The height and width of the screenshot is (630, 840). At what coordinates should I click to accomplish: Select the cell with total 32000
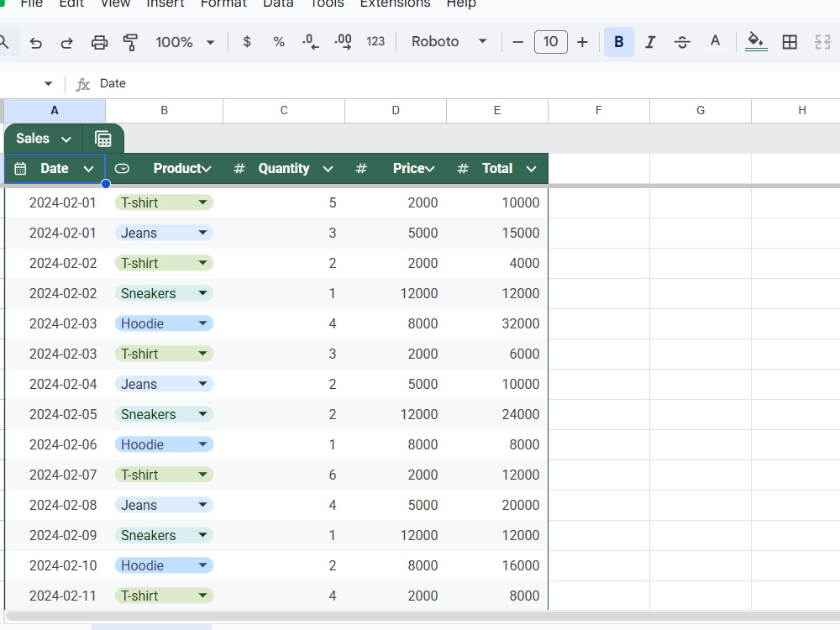pos(497,323)
